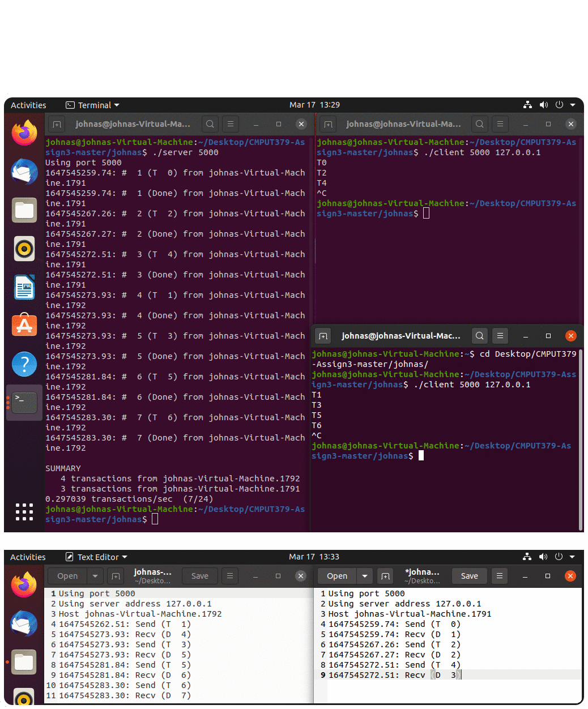The width and height of the screenshot is (588, 709).
Task: Click network icon in the panel showing 13:33
Action: coord(527,557)
